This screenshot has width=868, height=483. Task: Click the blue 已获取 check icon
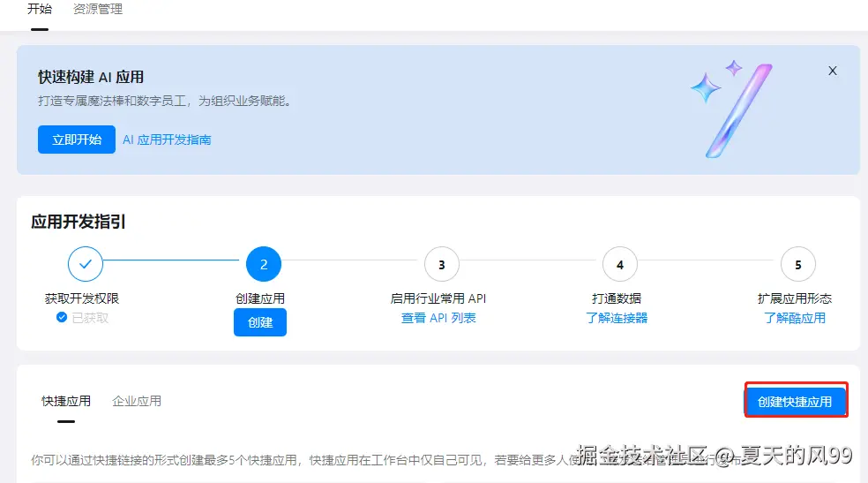tap(62, 317)
